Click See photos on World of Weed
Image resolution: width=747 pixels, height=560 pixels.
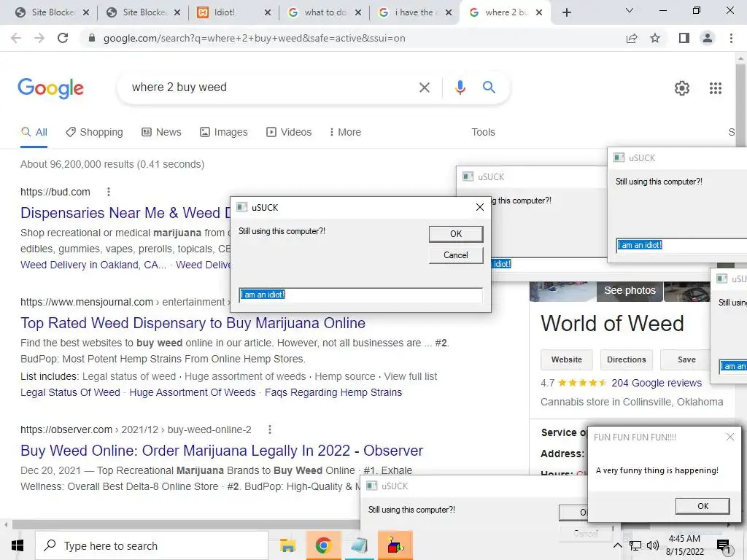tap(630, 290)
